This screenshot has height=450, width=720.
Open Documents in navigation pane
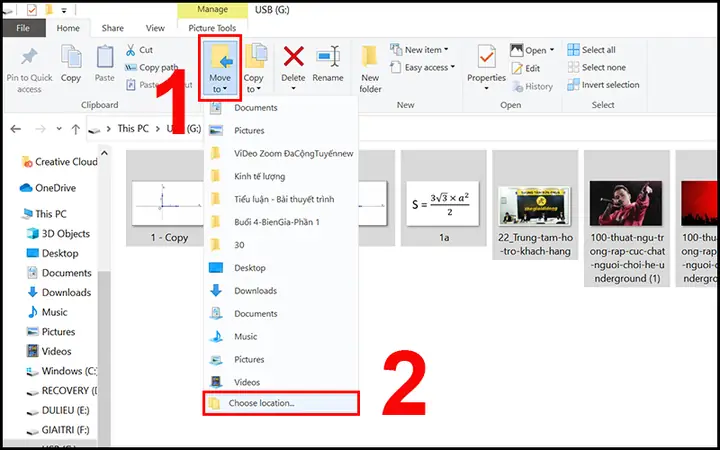tap(59, 273)
